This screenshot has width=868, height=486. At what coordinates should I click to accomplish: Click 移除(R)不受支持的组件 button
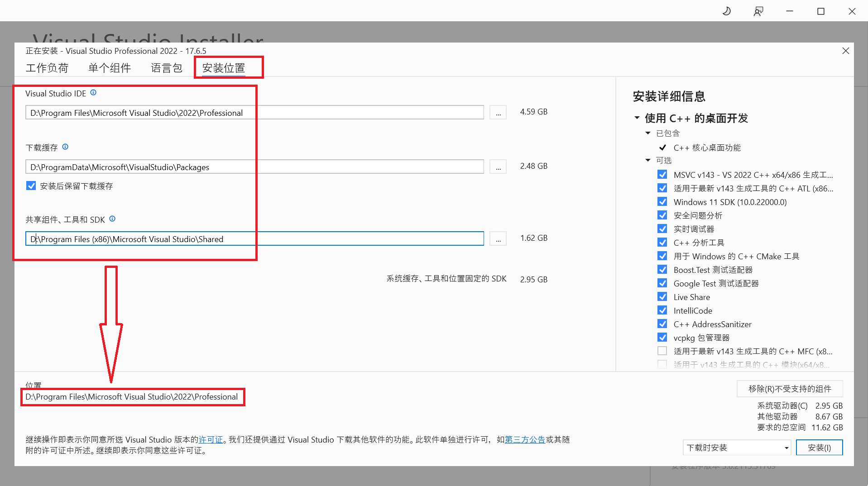[x=790, y=389]
